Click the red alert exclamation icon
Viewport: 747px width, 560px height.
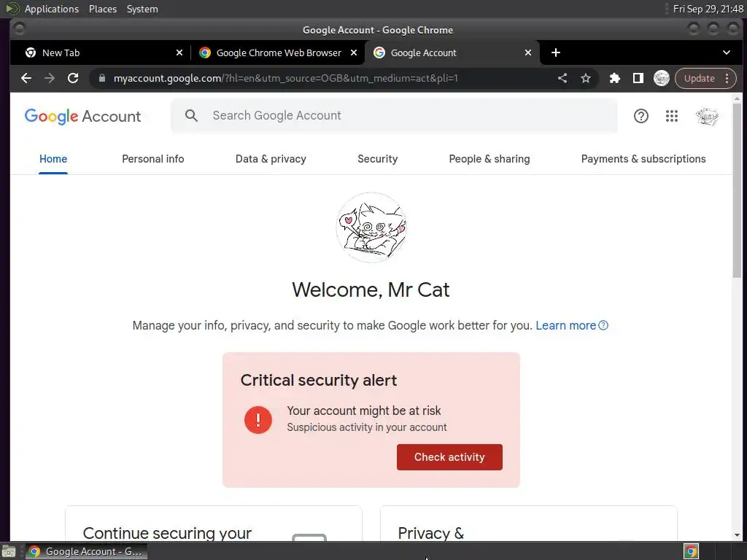click(x=258, y=419)
